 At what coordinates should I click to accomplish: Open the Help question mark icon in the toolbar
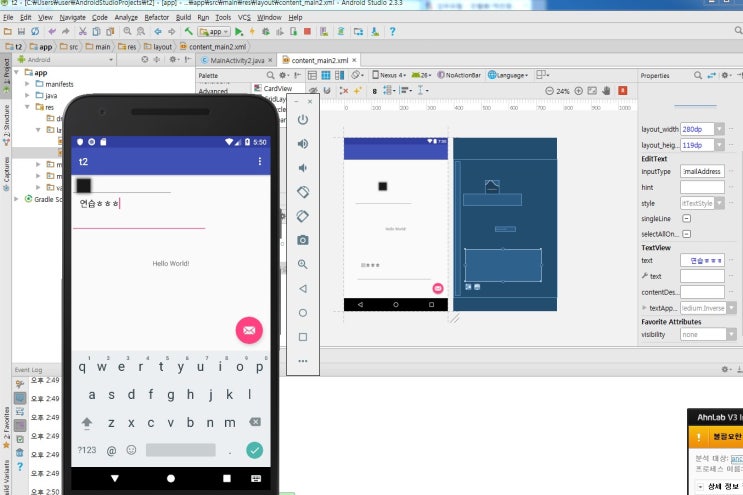[392, 32]
